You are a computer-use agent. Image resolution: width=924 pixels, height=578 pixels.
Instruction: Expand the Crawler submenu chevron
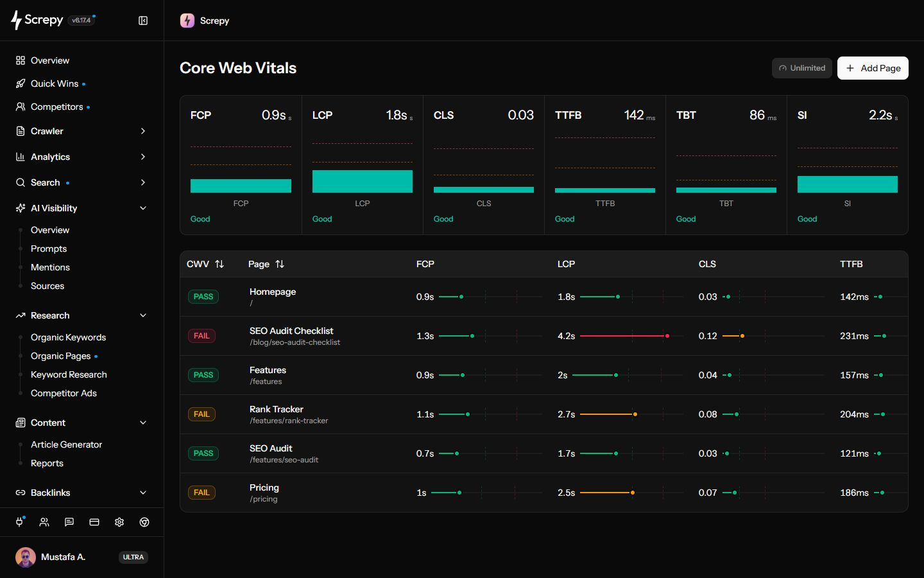(143, 131)
